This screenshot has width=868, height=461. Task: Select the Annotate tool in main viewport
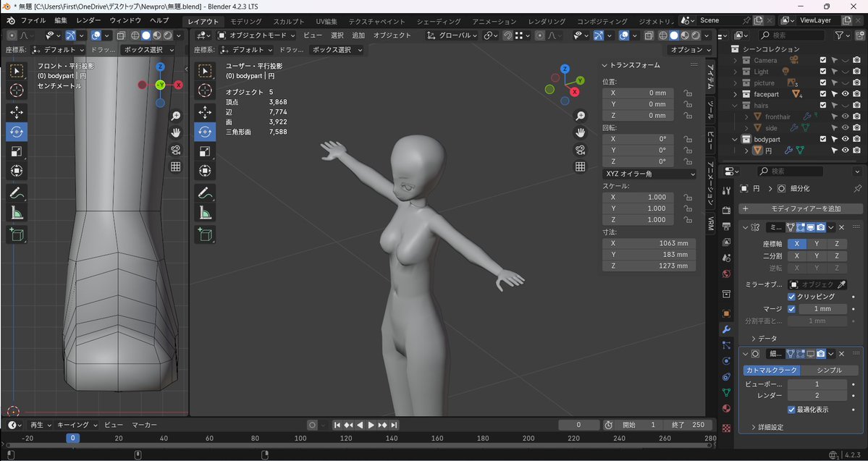[205, 194]
